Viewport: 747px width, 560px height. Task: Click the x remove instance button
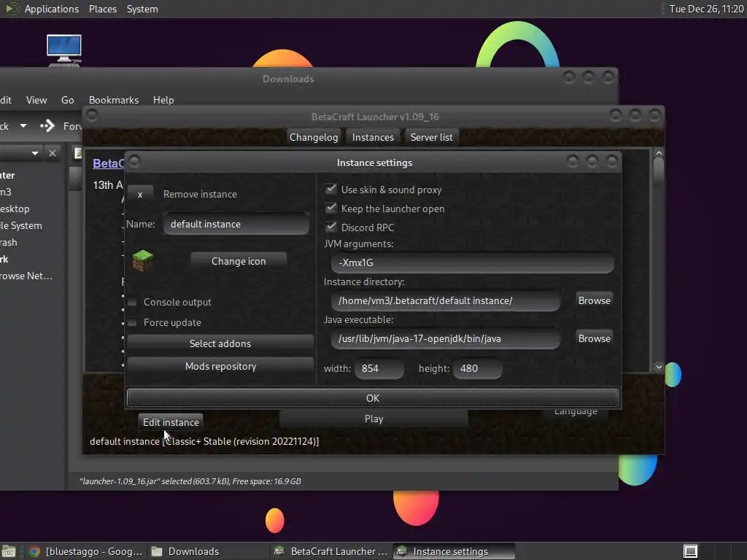140,194
